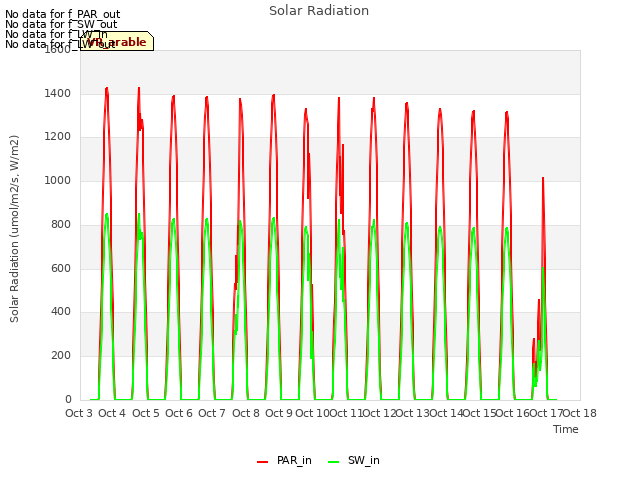Click the 1200 y-axis tick label
The width and height of the screenshot is (640, 480).
[x=58, y=137]
